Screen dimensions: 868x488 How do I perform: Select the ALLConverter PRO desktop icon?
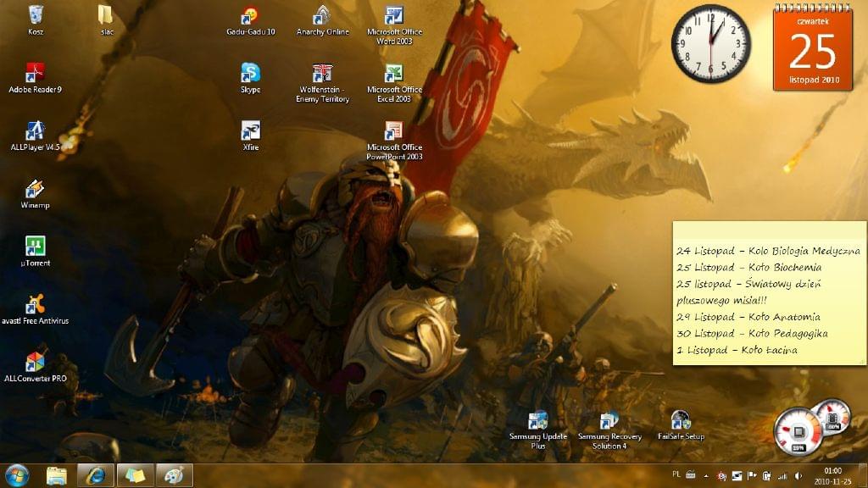point(36,368)
